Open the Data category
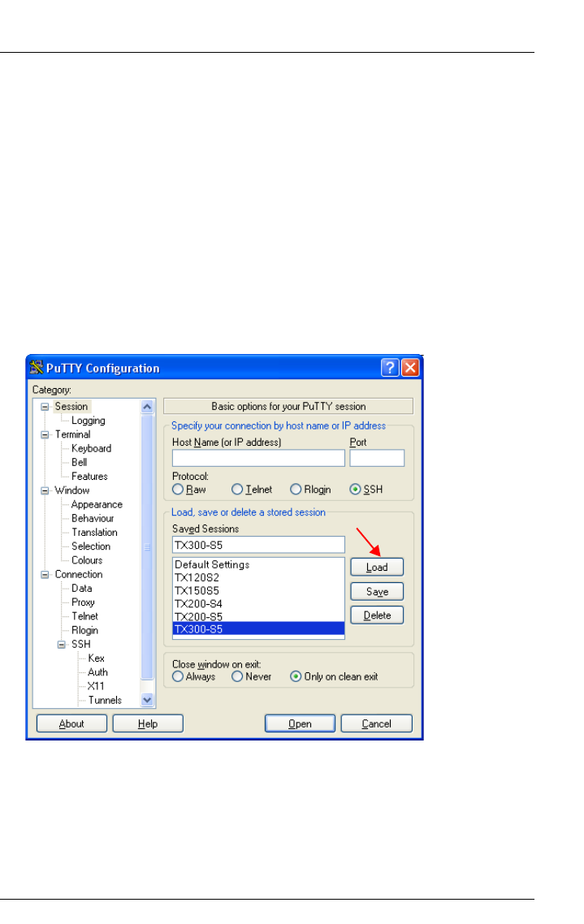Screen dimensions: 584x924 [81, 588]
